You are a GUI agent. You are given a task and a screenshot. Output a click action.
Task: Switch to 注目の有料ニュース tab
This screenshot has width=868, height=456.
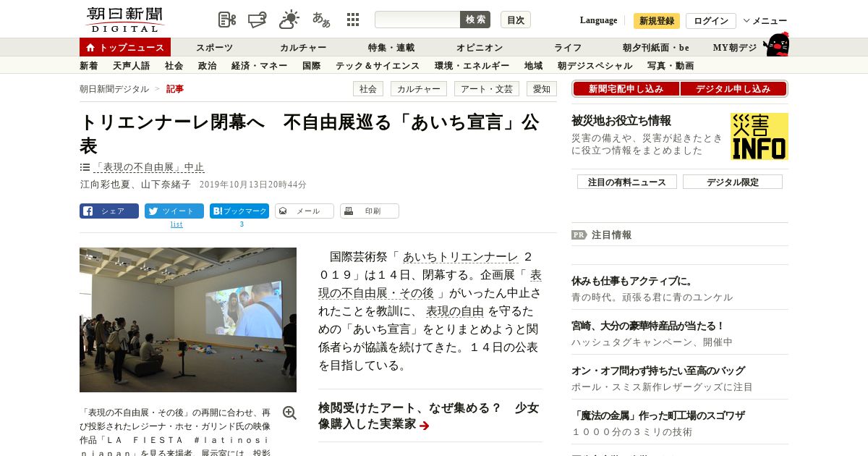click(627, 182)
